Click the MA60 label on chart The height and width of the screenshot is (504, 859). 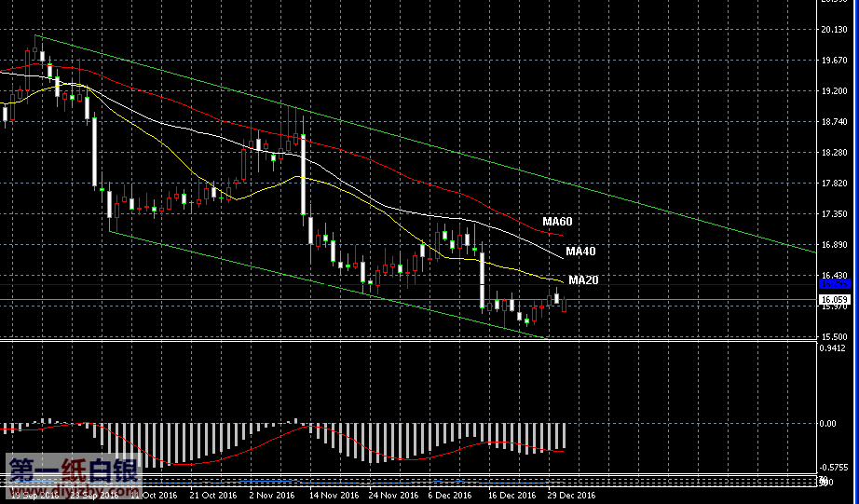tap(557, 222)
